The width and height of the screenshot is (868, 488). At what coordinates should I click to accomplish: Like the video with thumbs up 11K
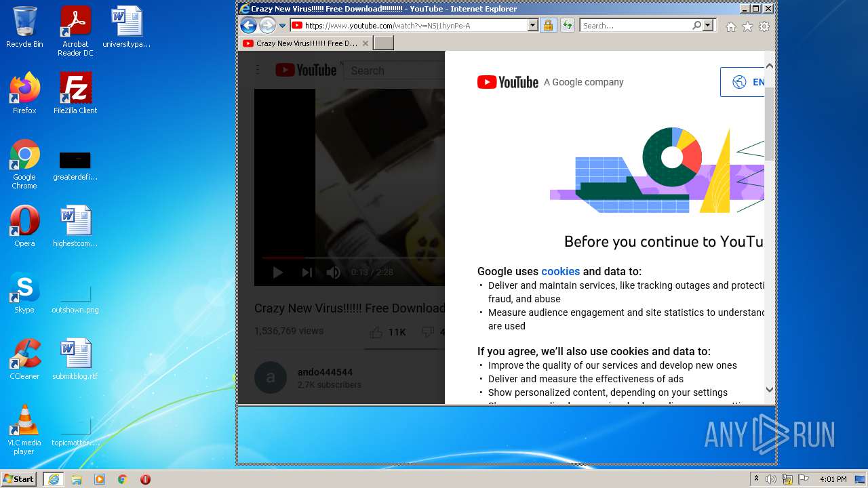tap(388, 332)
